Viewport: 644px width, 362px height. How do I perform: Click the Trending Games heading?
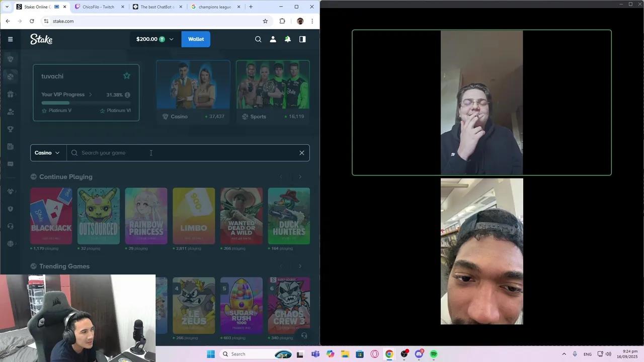pos(64,266)
